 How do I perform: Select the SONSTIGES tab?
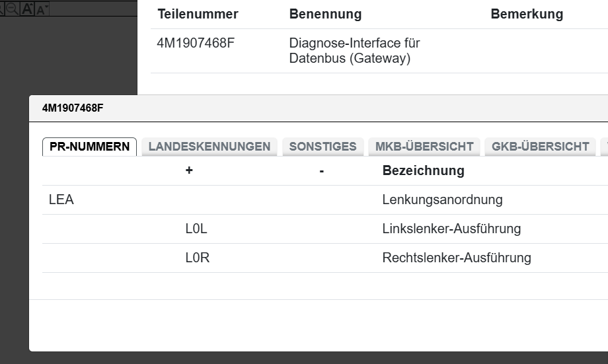coord(323,147)
